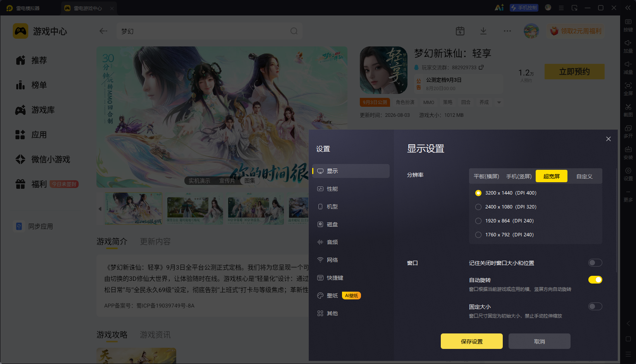Click 保存设置 button
636x364 pixels.
click(x=472, y=341)
